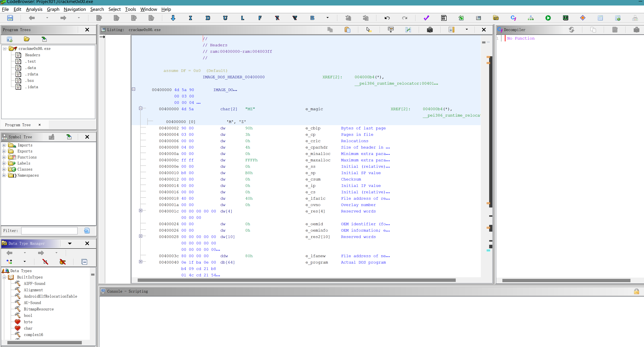
Task: Open the Program Trees folder icon
Action: click(x=27, y=39)
